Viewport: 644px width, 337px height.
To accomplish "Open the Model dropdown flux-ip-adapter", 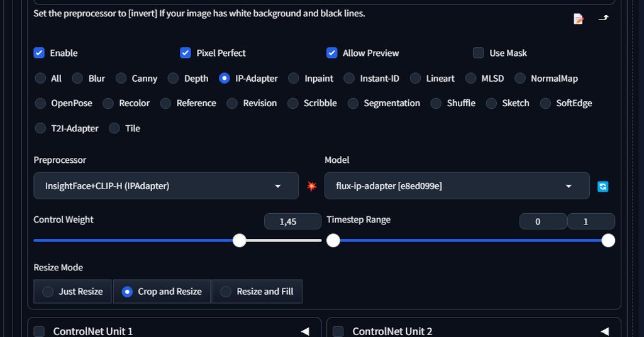I will (457, 186).
